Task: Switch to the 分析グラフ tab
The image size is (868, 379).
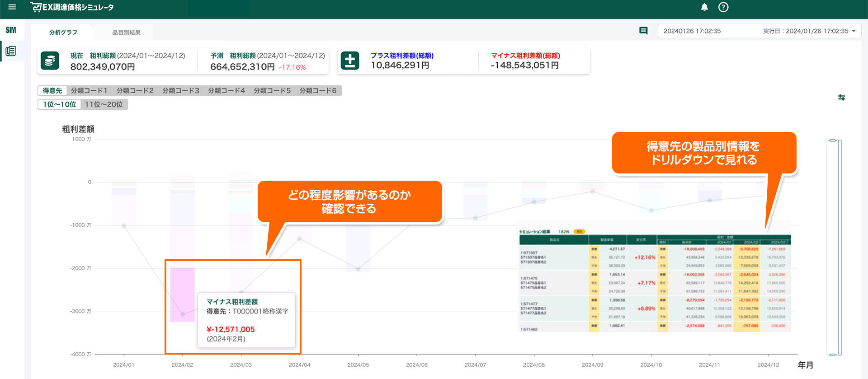Action: coord(63,33)
